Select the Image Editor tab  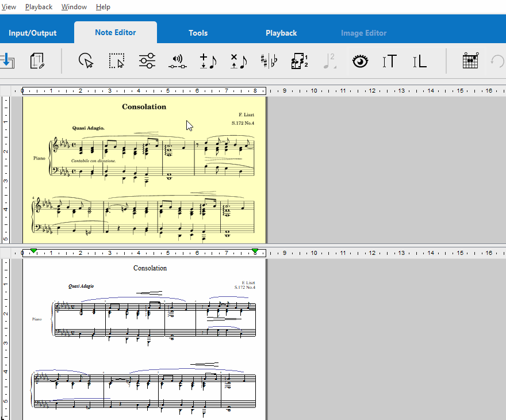[363, 33]
